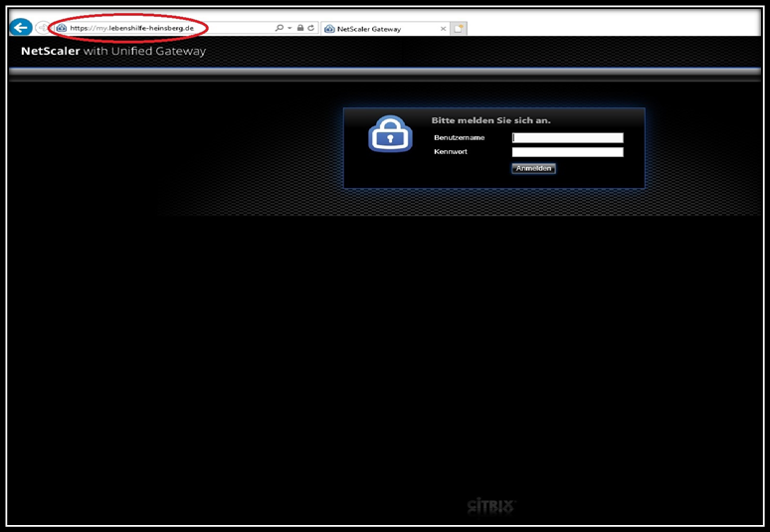This screenshot has width=770, height=532.
Task: Focus the Kennwort password field
Action: pyautogui.click(x=568, y=152)
